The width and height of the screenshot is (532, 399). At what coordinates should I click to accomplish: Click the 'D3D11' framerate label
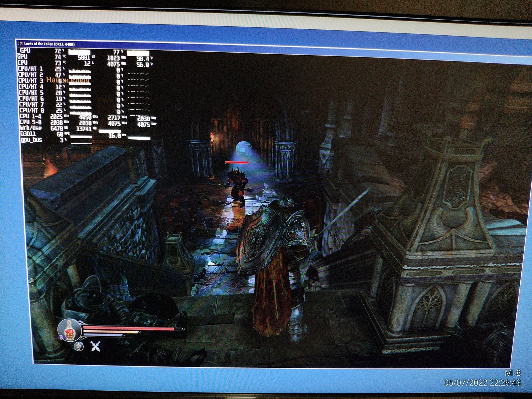pos(28,134)
